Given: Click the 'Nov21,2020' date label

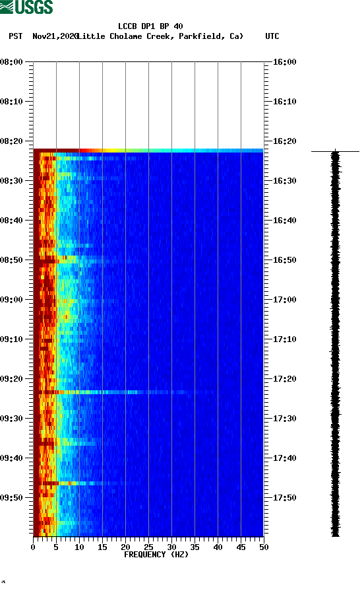Looking at the screenshot, I should (x=55, y=36).
